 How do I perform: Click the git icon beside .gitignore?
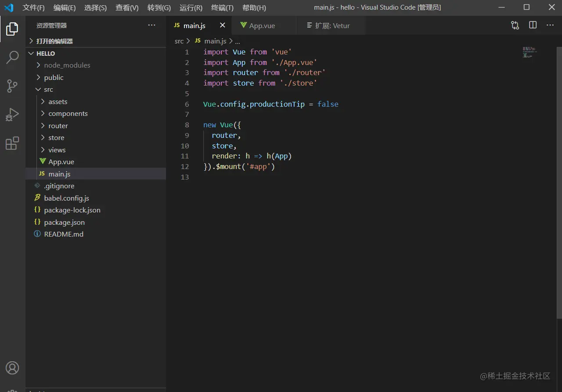[37, 186]
